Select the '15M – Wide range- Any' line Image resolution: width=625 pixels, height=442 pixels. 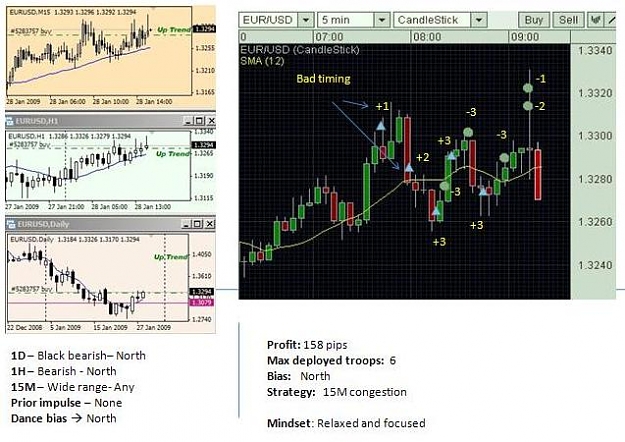73,387
